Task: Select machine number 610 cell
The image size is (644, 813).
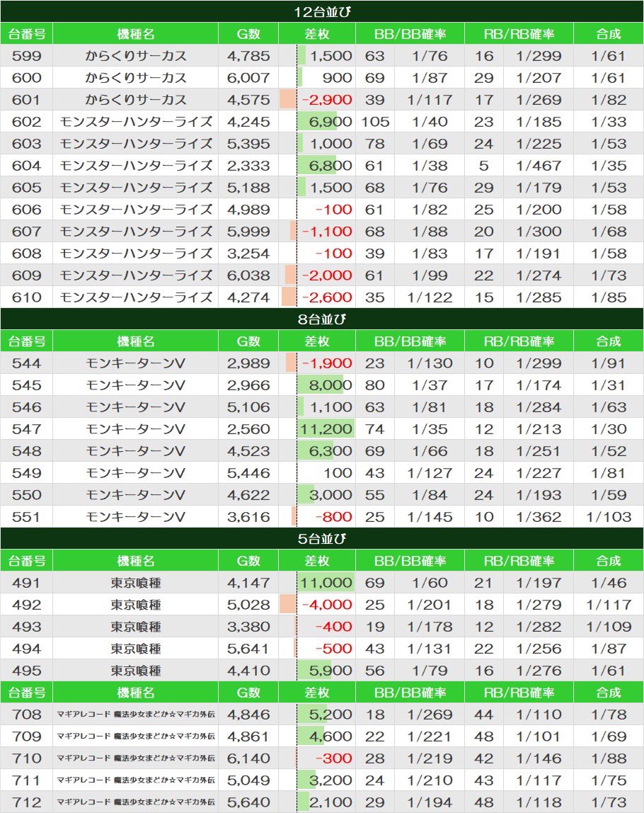Action: [26, 297]
